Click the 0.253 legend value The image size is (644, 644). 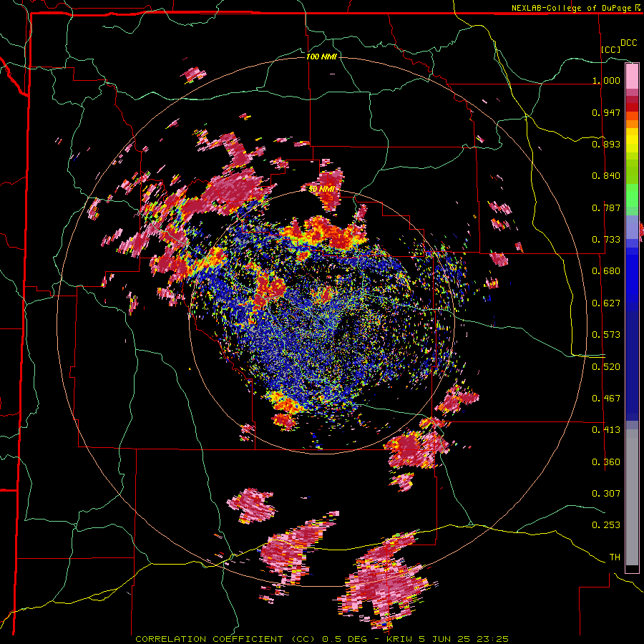tap(606, 525)
